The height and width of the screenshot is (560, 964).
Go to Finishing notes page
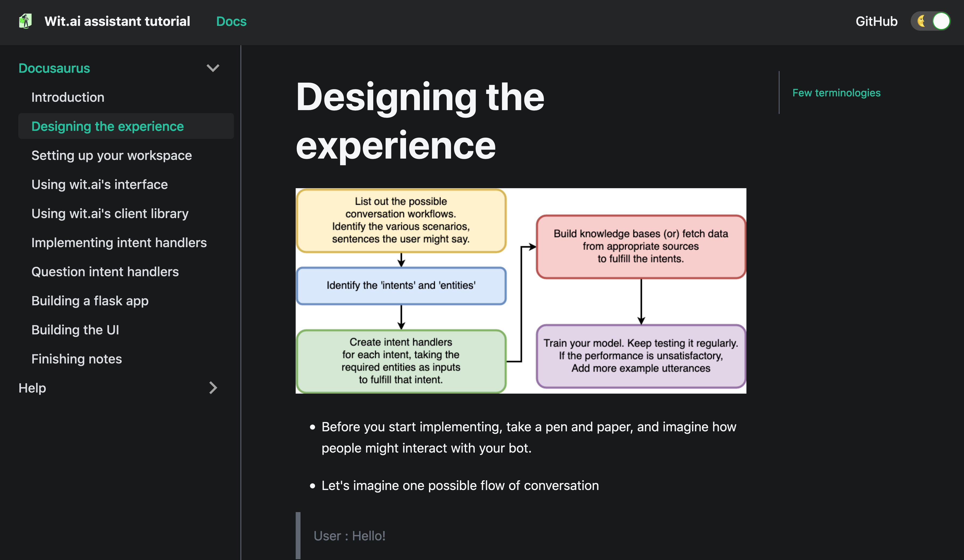[76, 359]
